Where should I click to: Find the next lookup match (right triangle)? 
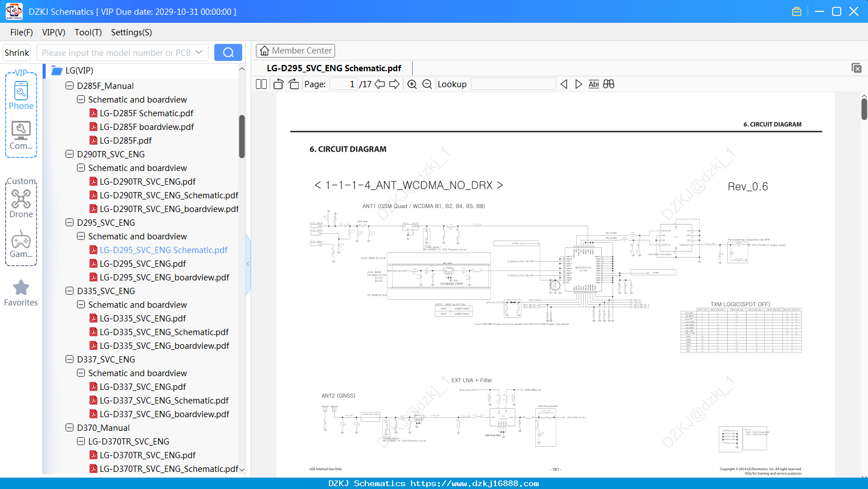[578, 84]
